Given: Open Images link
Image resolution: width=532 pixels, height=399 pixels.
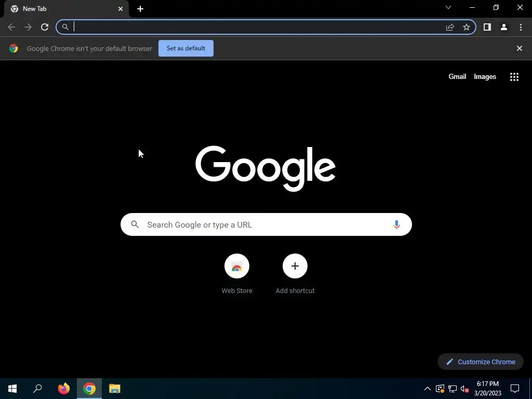Looking at the screenshot, I should tap(485, 77).
